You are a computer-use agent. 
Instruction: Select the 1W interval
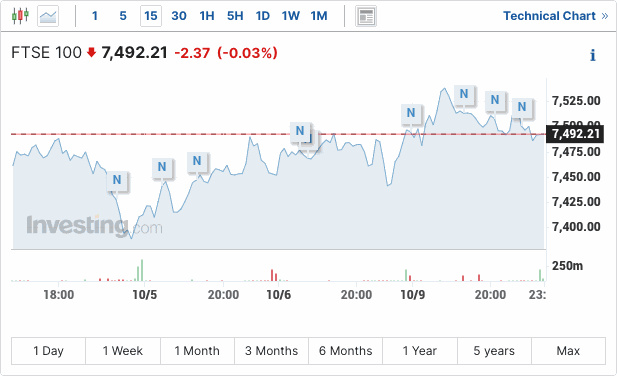click(x=290, y=16)
